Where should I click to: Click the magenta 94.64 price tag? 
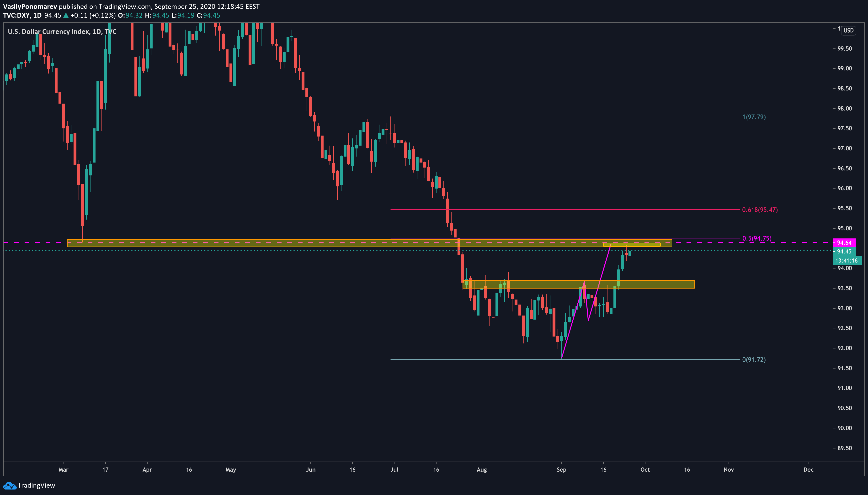click(844, 243)
